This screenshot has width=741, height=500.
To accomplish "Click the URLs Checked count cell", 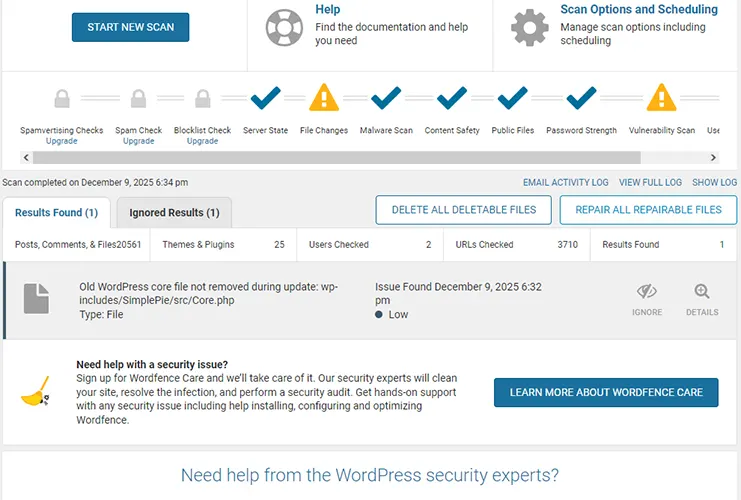I will 517,244.
